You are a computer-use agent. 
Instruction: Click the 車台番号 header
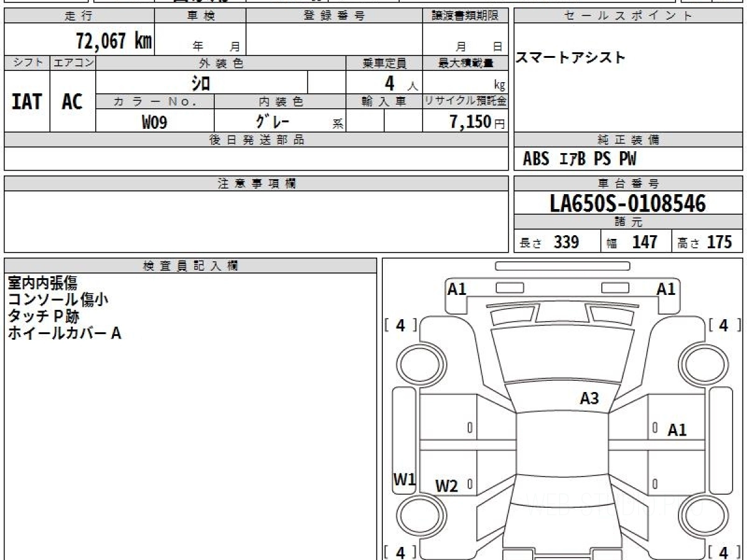628,184
